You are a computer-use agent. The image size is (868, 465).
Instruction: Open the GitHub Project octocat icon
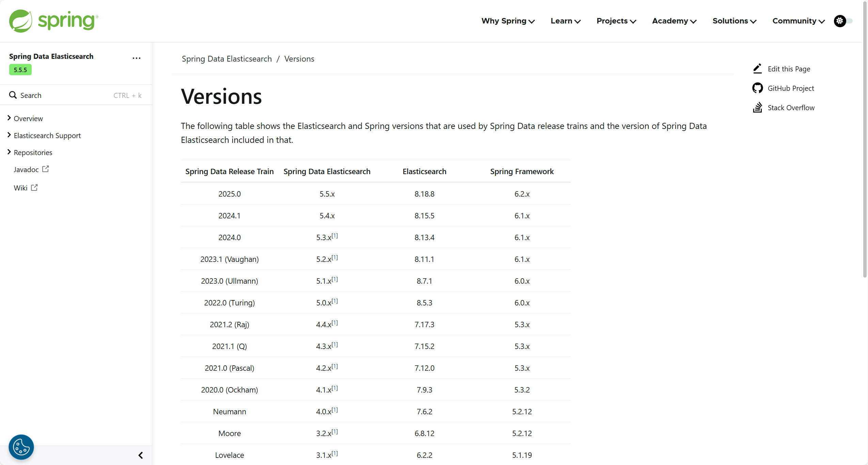[757, 88]
